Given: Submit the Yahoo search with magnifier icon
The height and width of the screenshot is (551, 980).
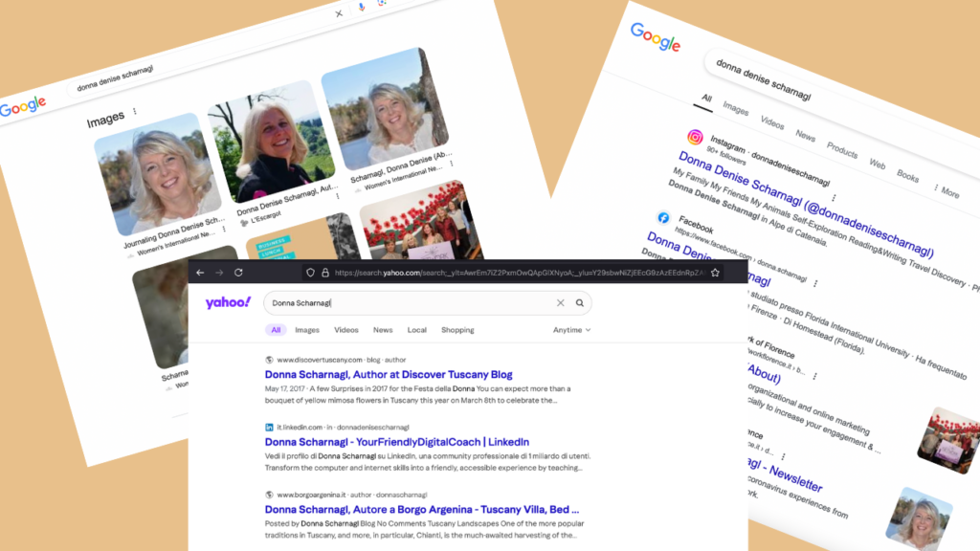Looking at the screenshot, I should [579, 303].
